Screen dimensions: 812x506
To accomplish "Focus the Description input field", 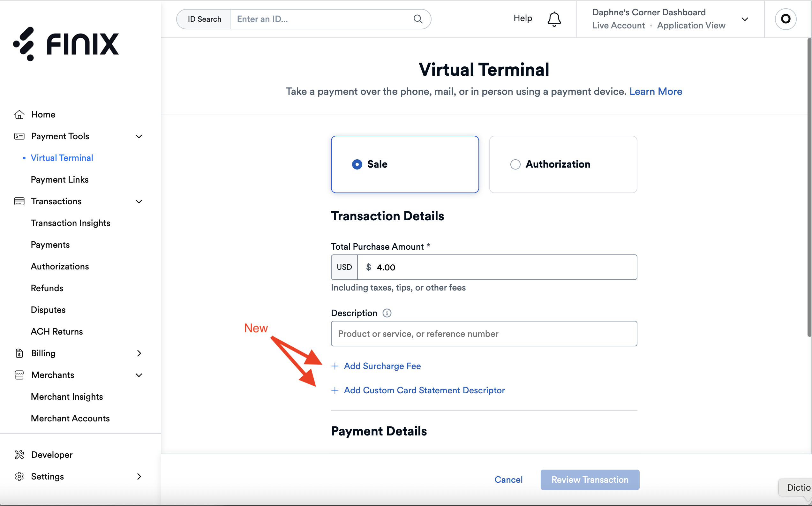I will 484,334.
